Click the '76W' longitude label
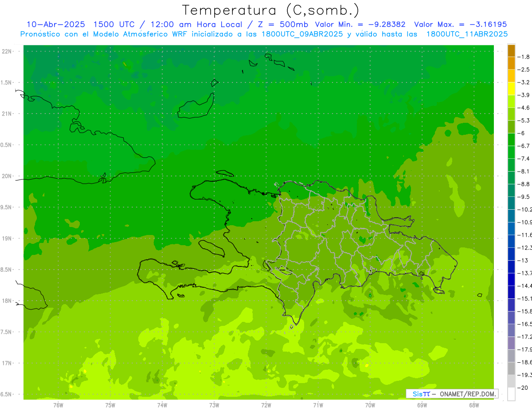The width and height of the screenshot is (532, 411). [x=58, y=405]
